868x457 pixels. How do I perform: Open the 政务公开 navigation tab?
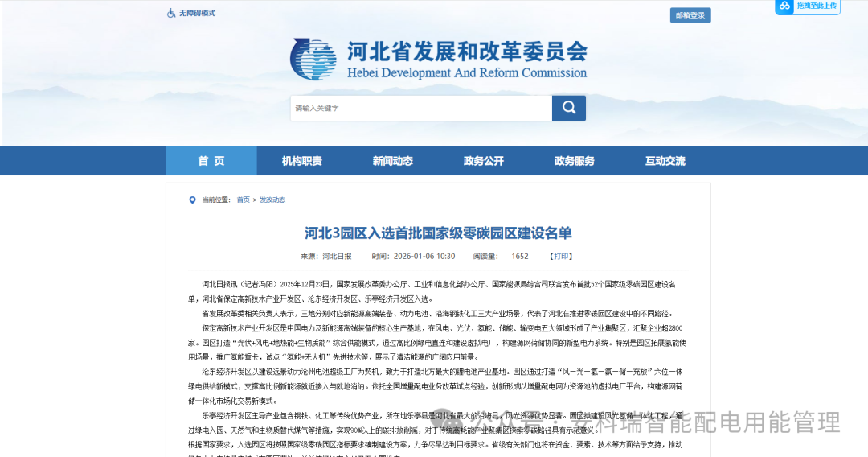tap(483, 161)
